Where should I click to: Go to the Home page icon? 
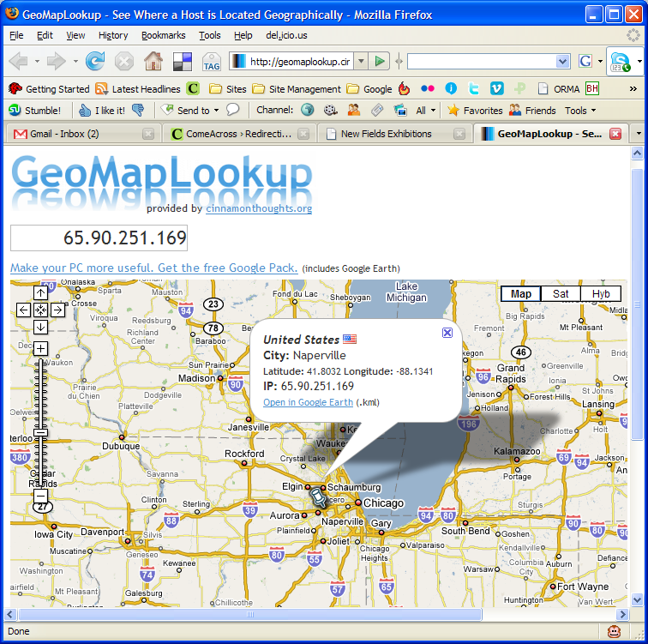153,61
